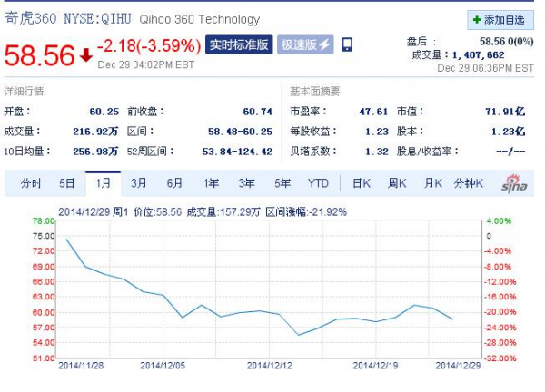The width and height of the screenshot is (545, 392).
Task: Click the 奇虎360 stock name heading
Action: click(x=30, y=18)
